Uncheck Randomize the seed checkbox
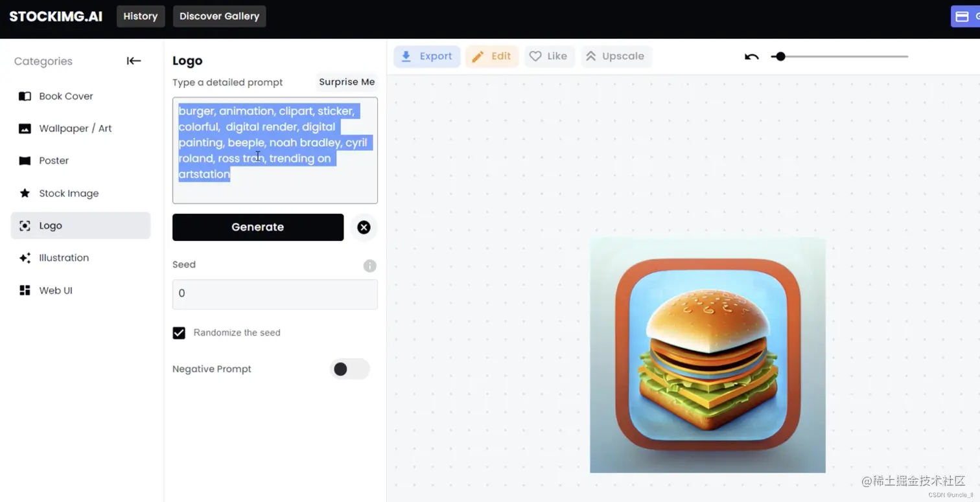The height and width of the screenshot is (502, 980). tap(179, 333)
